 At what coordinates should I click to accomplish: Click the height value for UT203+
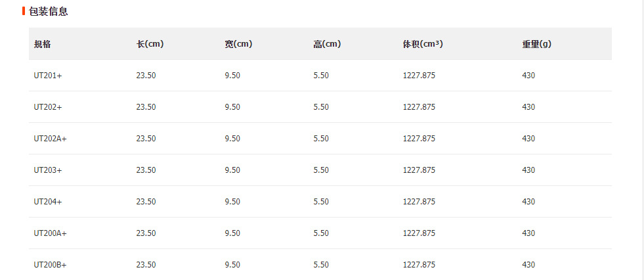coord(321,170)
